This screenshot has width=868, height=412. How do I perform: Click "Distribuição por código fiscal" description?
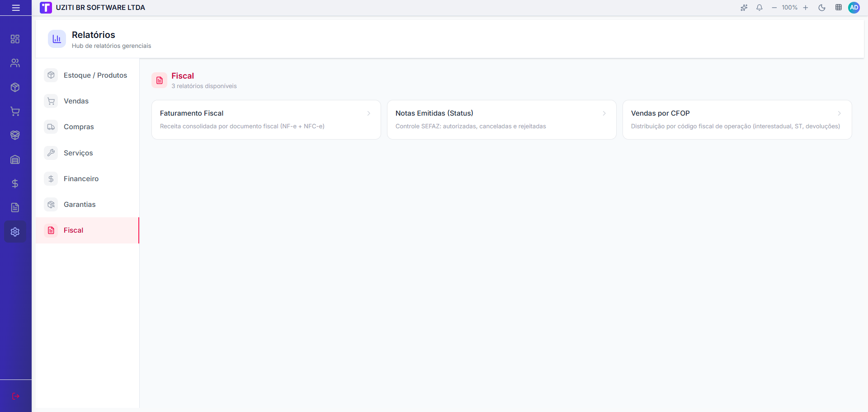[x=736, y=126]
